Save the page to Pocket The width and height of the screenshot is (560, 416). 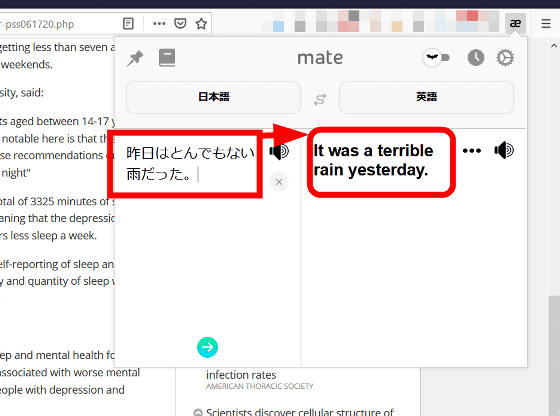180,24
